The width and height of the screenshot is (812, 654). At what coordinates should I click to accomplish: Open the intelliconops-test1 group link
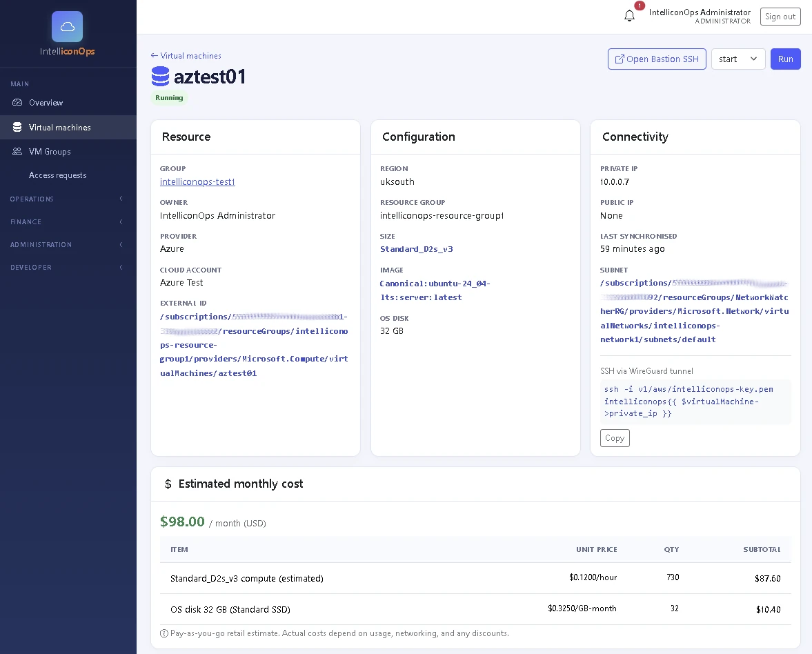click(197, 181)
